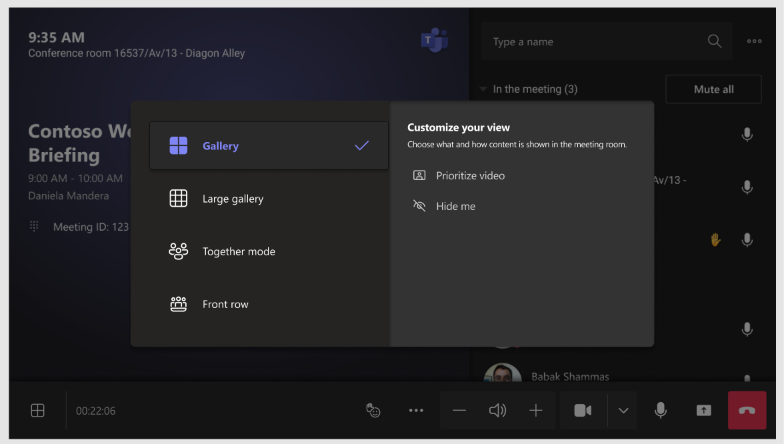The height and width of the screenshot is (444, 784).
Task: Click the 00:22:06 call timer
Action: click(96, 411)
